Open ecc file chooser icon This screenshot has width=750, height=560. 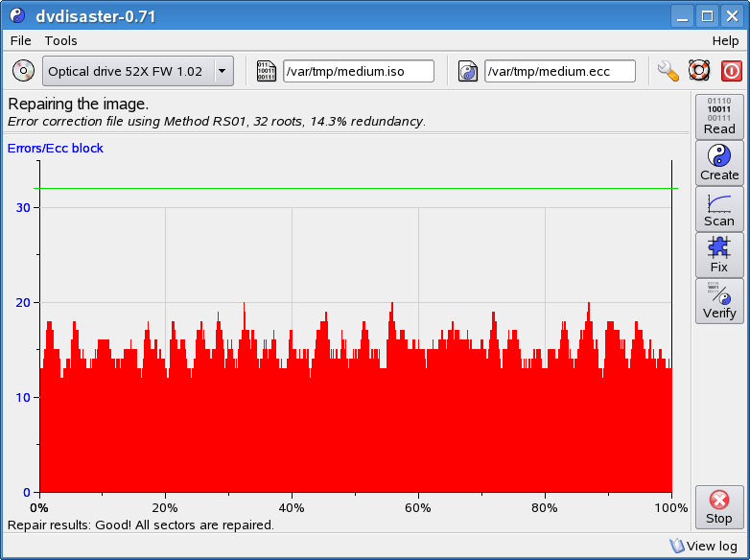click(468, 71)
